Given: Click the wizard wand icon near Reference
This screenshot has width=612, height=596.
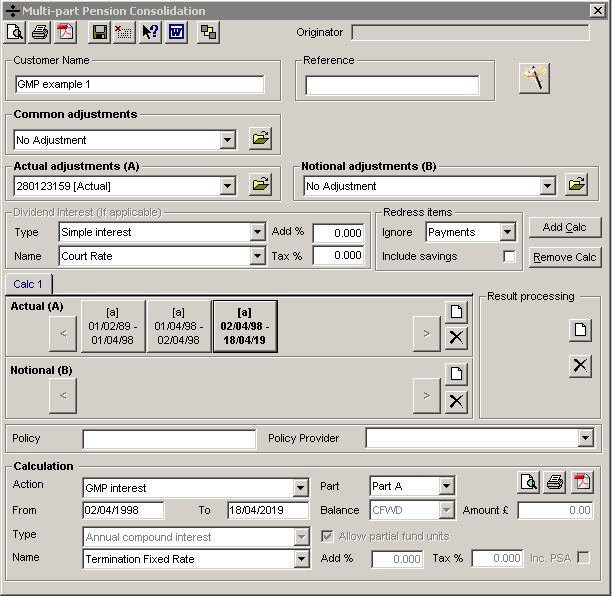Looking at the screenshot, I should coord(534,78).
